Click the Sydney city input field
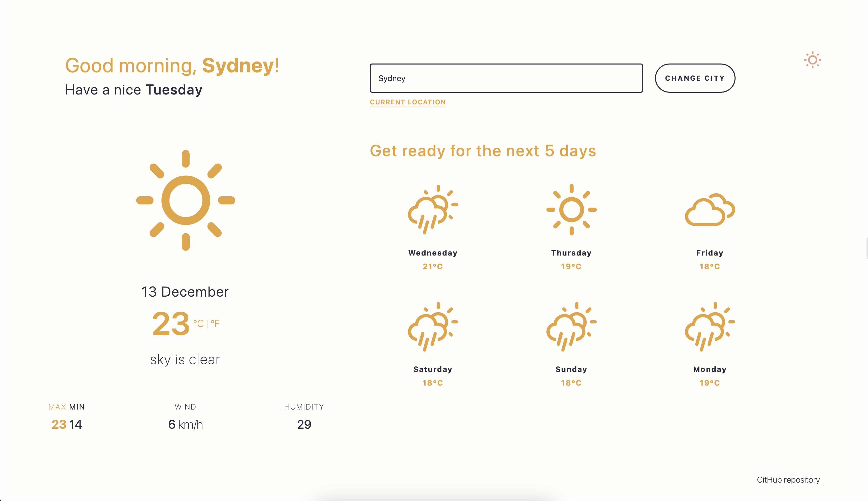Viewport: 868px width, 501px height. 505,78
